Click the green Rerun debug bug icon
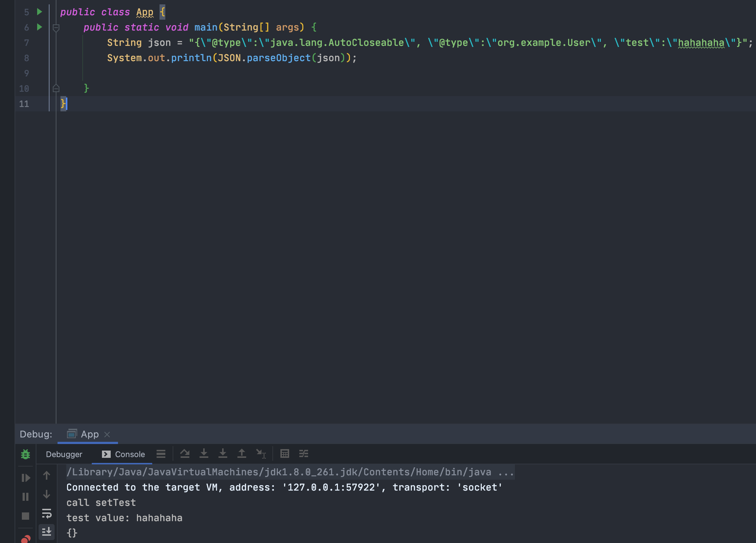This screenshot has width=756, height=543. click(x=25, y=454)
